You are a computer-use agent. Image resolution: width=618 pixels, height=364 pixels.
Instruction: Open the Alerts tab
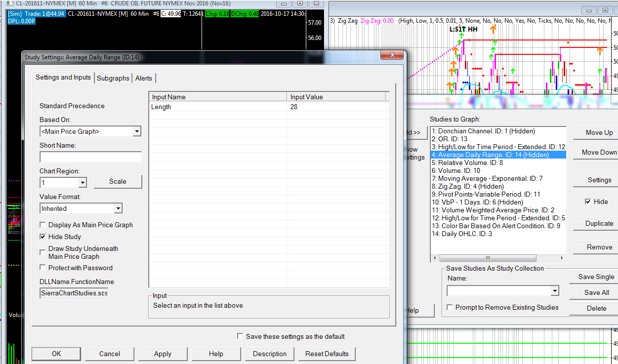pyautogui.click(x=144, y=78)
